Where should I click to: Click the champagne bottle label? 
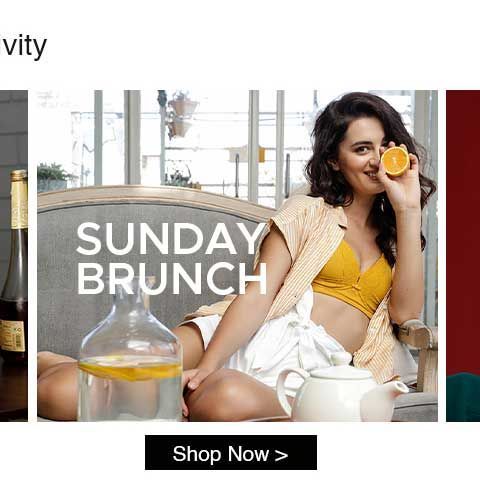[x=13, y=336]
